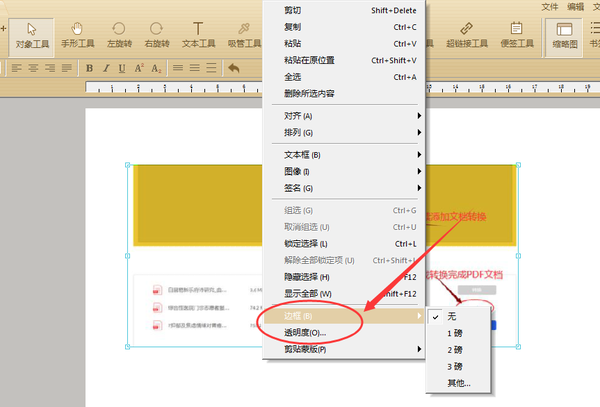Viewport: 600px width, 407px height.
Task: Click bottom-left selection handle
Action: (x=128, y=347)
